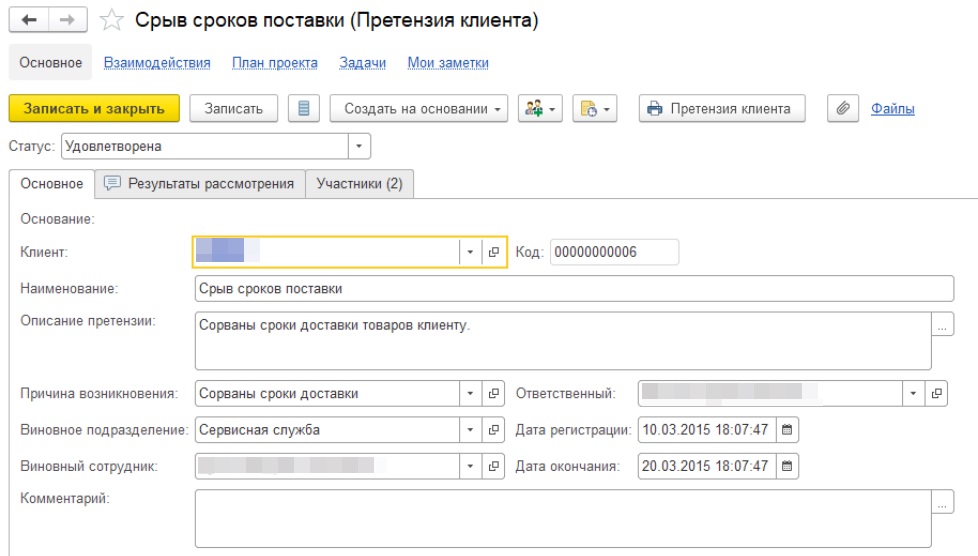Switch to Участники (2) tab

click(x=359, y=184)
